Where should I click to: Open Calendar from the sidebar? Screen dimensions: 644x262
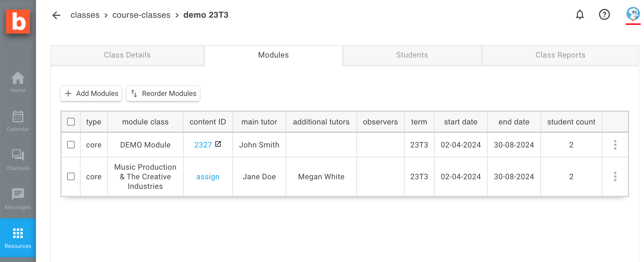(x=18, y=121)
